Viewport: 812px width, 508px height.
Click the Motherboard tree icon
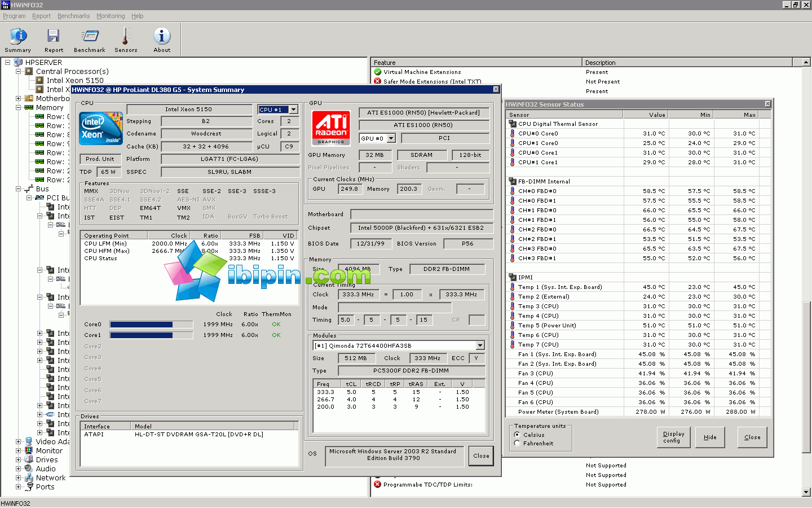click(29, 98)
